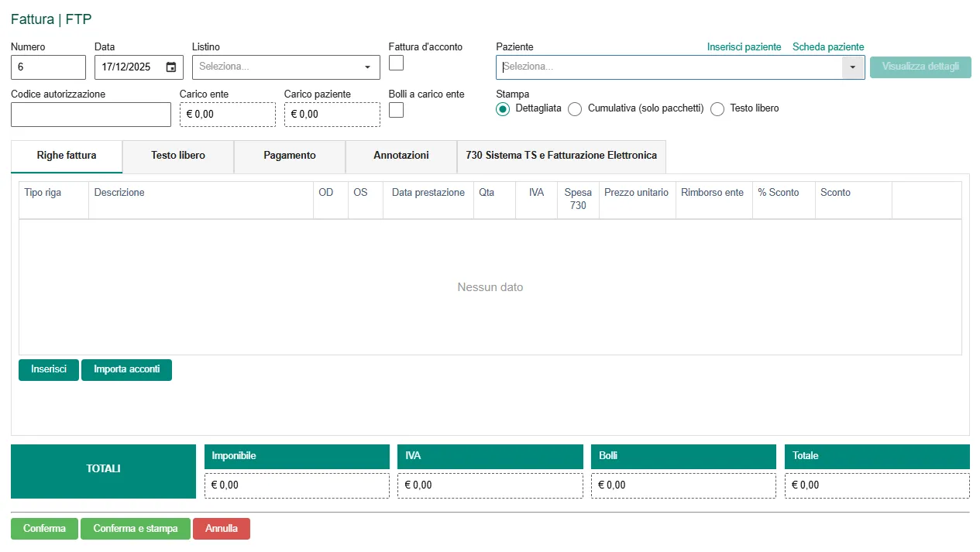Image resolution: width=980 pixels, height=552 pixels.
Task: Go to the Annotazioni tab
Action: (401, 156)
